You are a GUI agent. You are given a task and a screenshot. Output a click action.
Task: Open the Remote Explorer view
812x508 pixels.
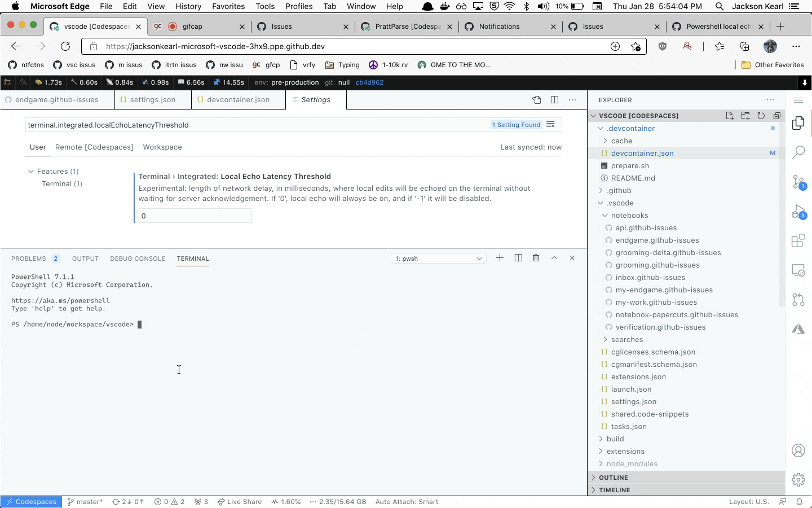pos(798,270)
